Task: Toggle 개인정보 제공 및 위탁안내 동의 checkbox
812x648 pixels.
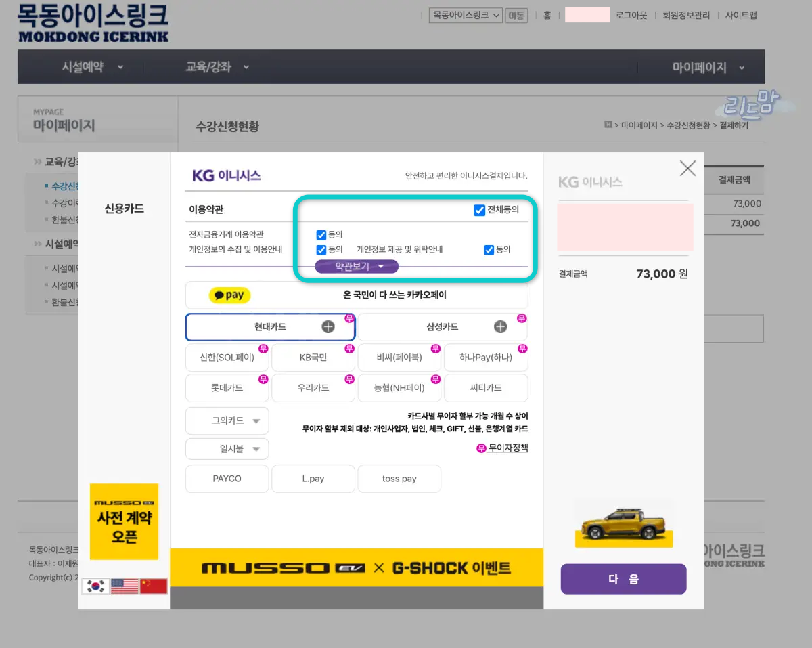Action: (489, 249)
